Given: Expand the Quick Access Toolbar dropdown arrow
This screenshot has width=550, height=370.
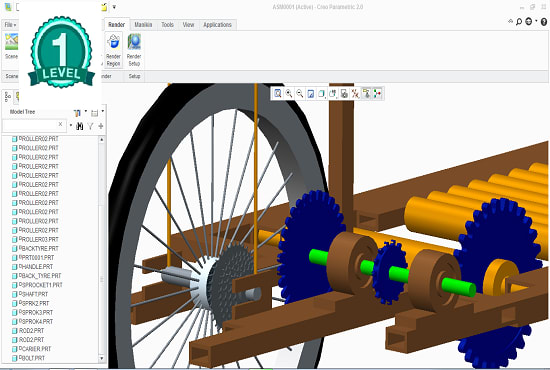Looking at the screenshot, I should [x=114, y=7].
